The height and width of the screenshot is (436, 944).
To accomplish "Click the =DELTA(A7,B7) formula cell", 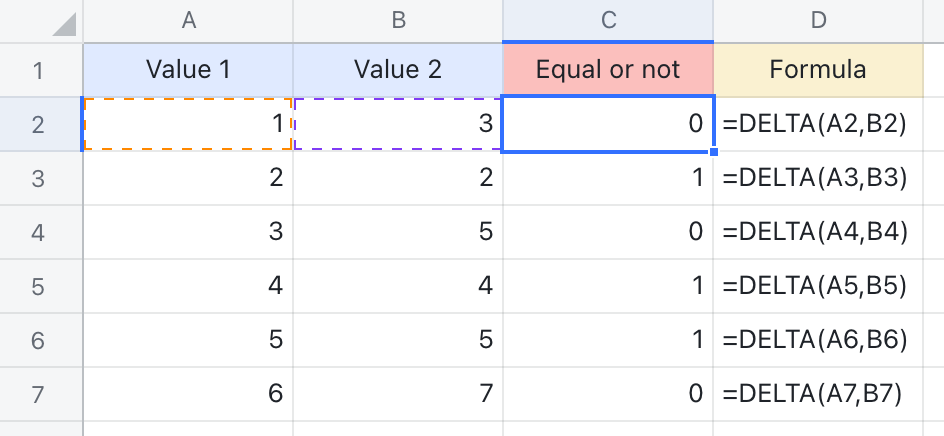I will (x=818, y=394).
